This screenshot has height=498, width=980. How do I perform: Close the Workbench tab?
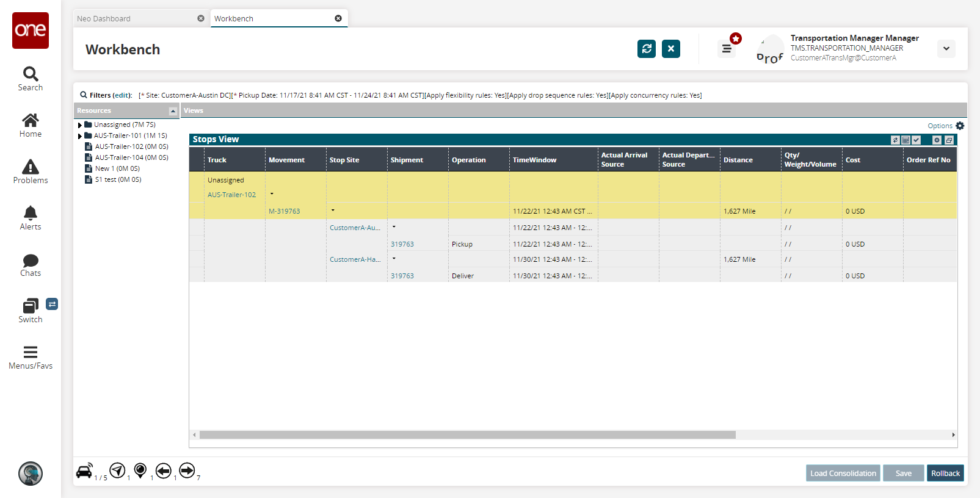(x=338, y=18)
